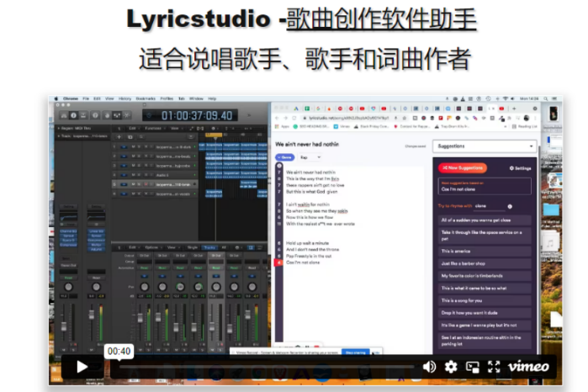Toggle Genre pill in Lyricstudio editor
This screenshot has width=588, height=392.
(x=285, y=157)
